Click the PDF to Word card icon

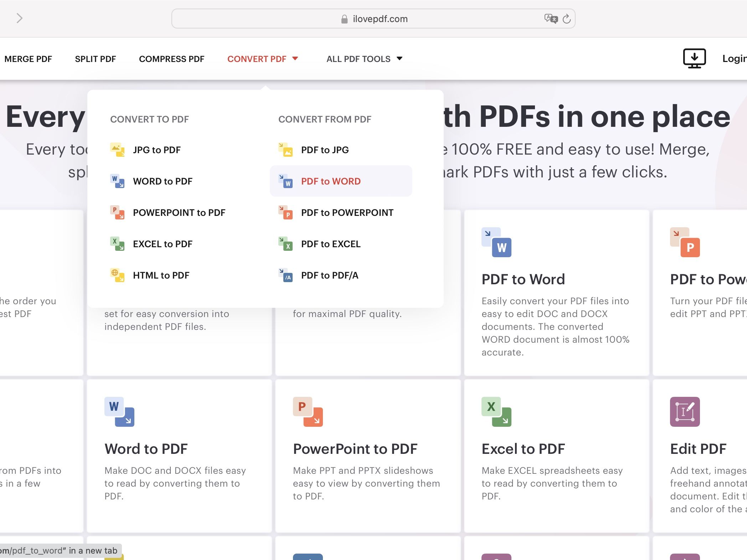tap(496, 242)
